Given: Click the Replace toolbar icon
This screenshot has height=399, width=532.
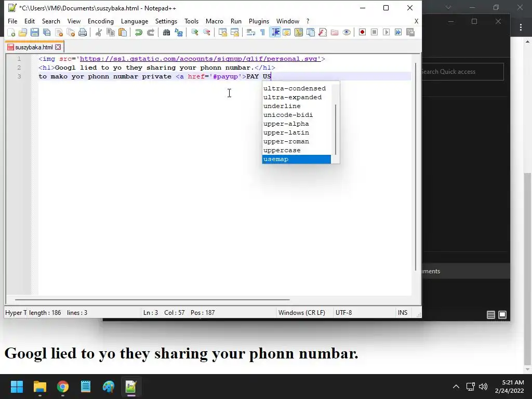Looking at the screenshot, I should point(179,32).
